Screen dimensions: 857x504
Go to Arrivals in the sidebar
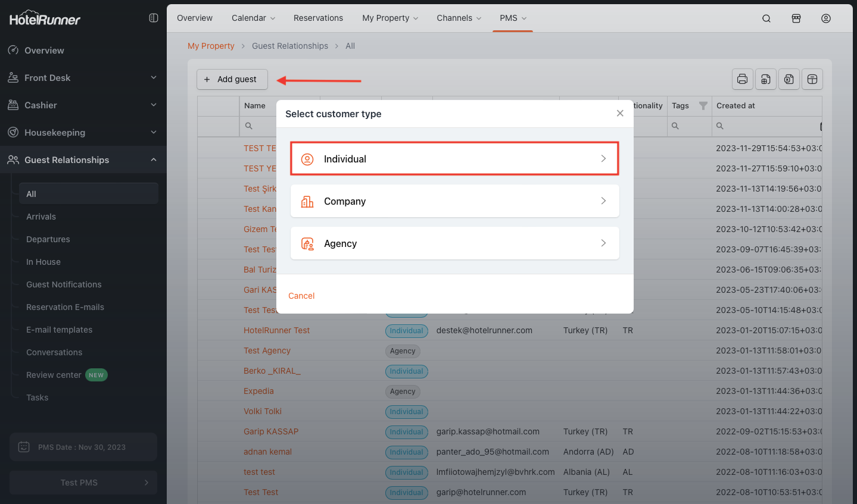pos(41,217)
